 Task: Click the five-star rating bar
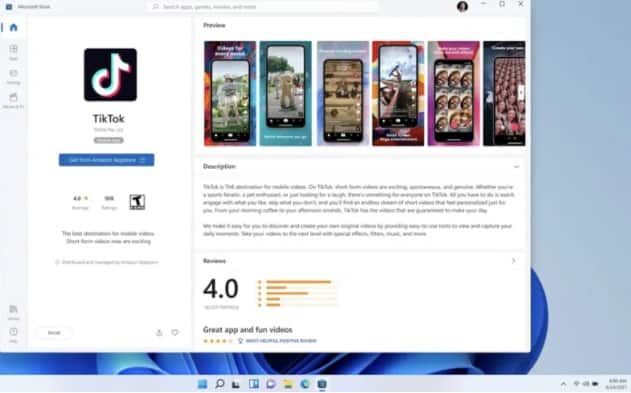tap(298, 282)
